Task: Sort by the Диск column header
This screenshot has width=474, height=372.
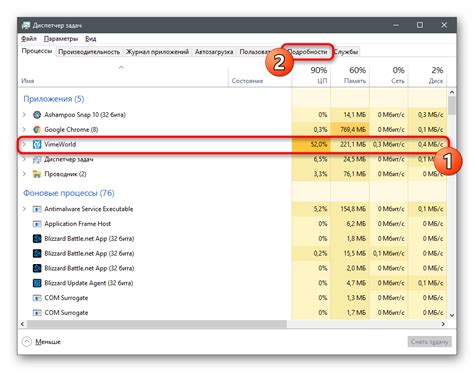Action: [427, 75]
